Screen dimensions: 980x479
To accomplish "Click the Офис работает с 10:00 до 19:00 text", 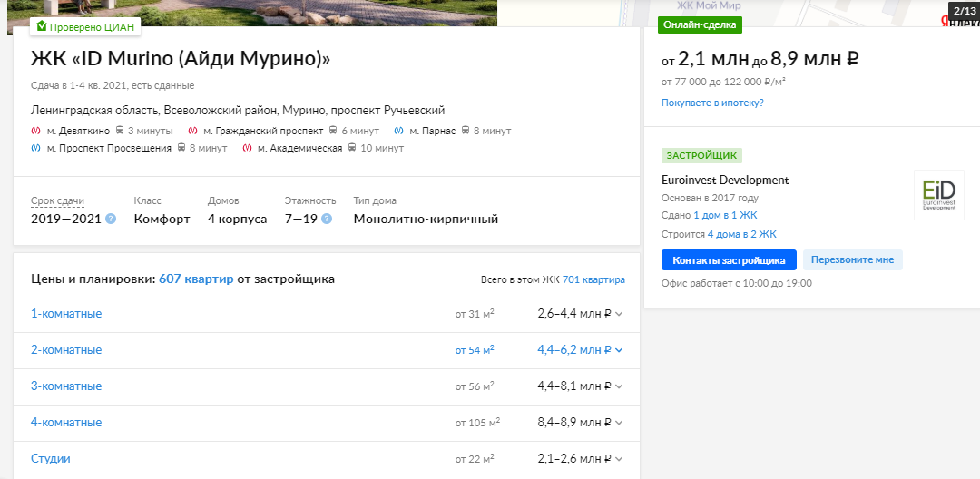I will (x=736, y=283).
